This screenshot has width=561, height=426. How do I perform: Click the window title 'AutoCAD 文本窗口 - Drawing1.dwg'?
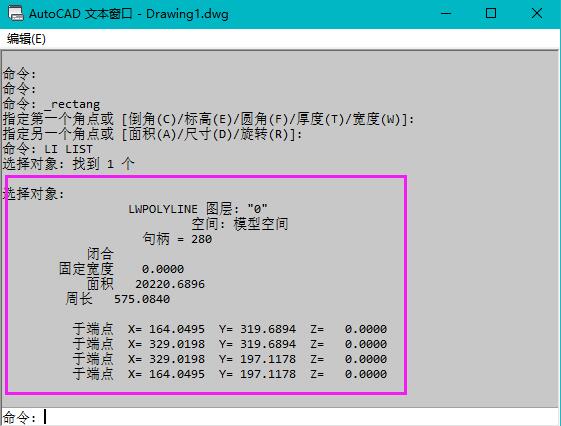coord(128,14)
